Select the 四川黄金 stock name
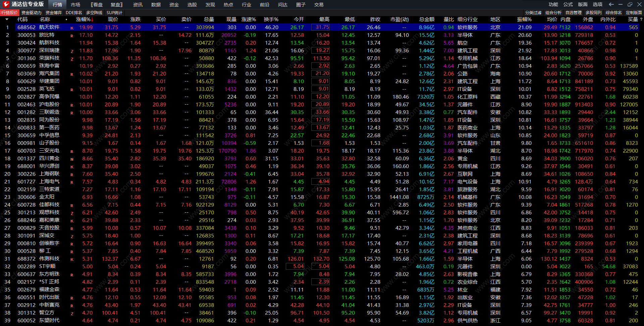 (x=49, y=158)
